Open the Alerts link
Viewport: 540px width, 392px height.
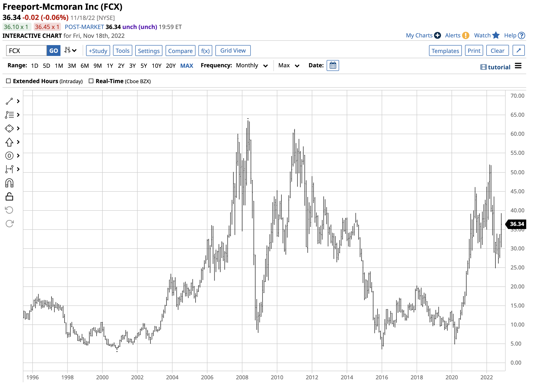(453, 36)
